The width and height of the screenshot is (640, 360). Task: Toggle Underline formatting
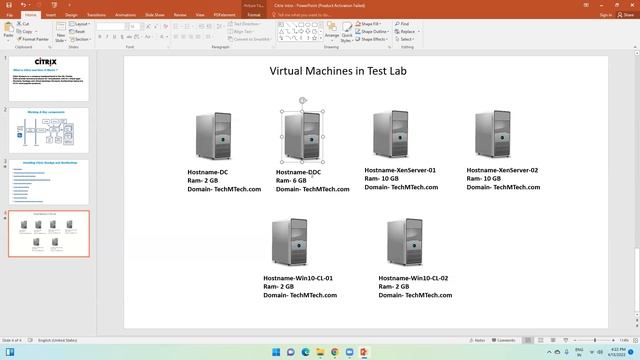114,37
